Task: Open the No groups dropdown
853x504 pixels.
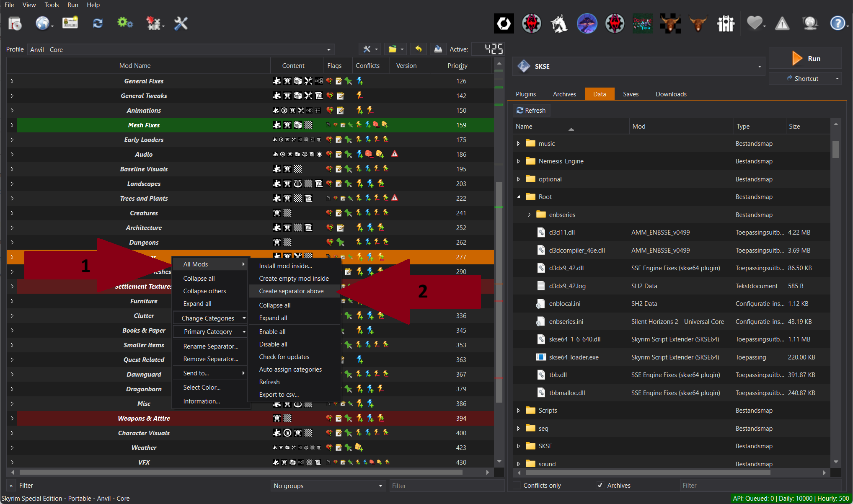Action: tap(328, 486)
